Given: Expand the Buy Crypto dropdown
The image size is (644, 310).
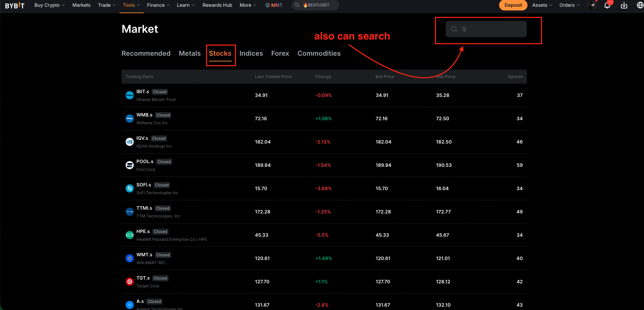Looking at the screenshot, I should [50, 5].
